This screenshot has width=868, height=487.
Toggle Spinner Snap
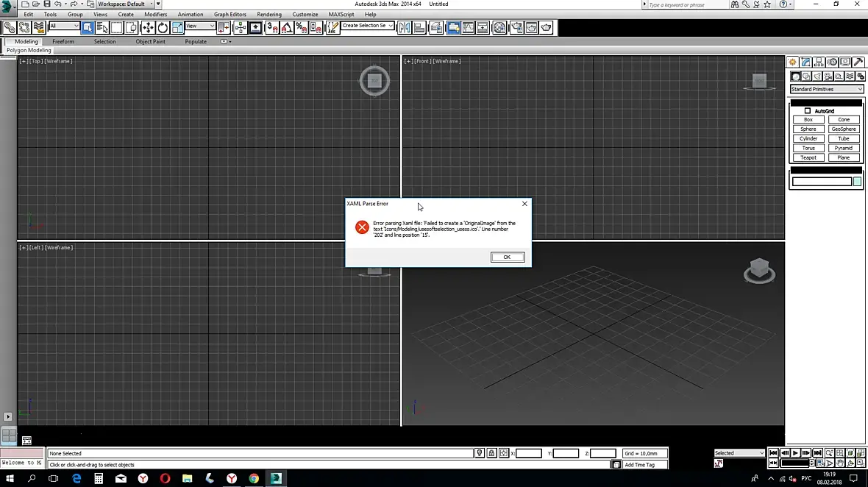coord(316,28)
